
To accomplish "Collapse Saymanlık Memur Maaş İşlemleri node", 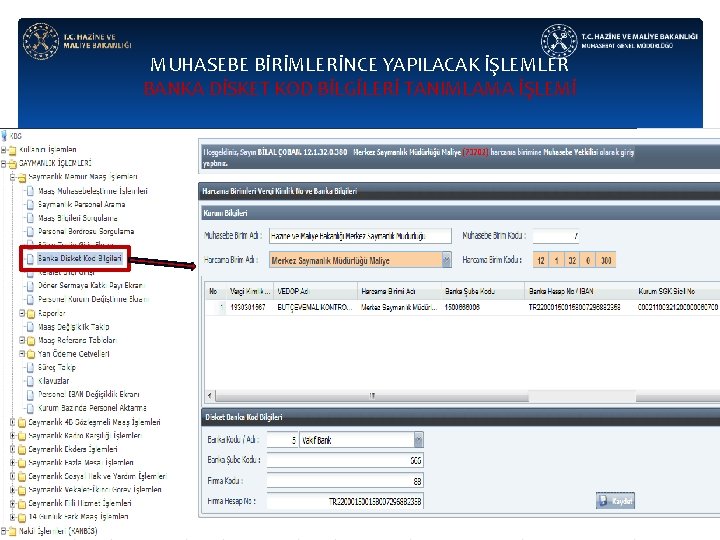I will pos(13,176).
